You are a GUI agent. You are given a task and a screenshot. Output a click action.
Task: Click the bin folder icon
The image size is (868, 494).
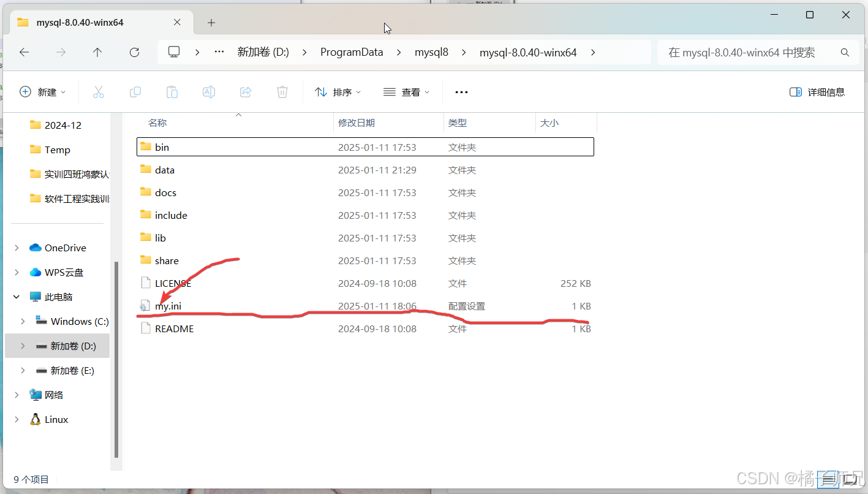[x=145, y=146]
